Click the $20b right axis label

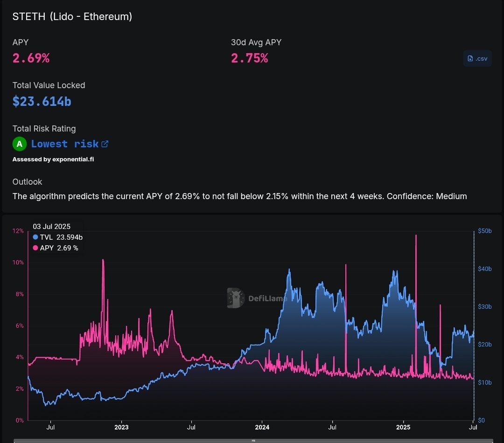(x=485, y=345)
